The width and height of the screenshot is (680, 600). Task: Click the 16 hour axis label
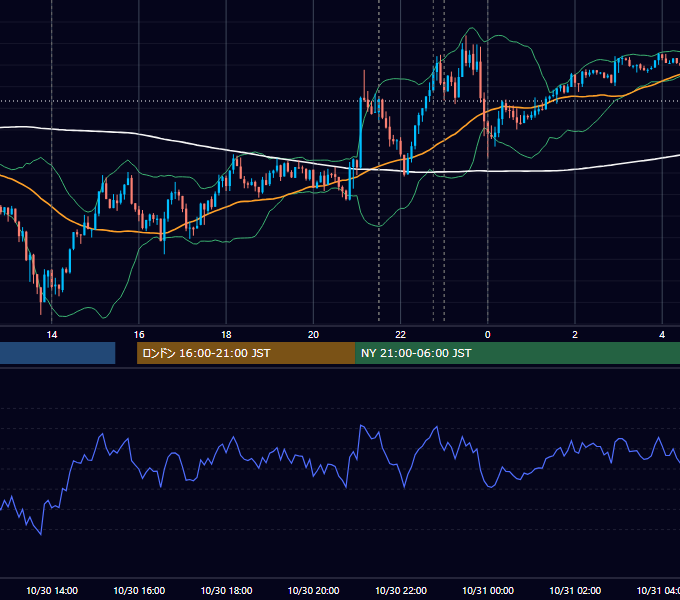pos(139,335)
